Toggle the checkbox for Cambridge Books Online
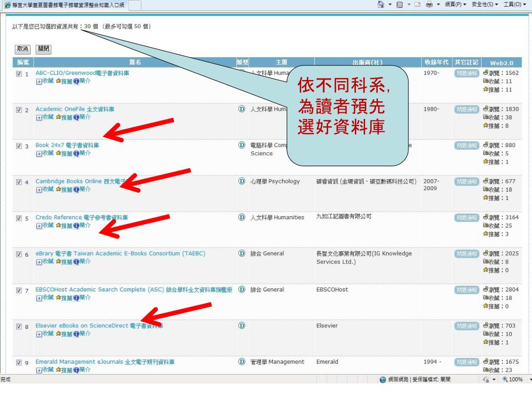This screenshot has height=399, width=532. [19, 182]
